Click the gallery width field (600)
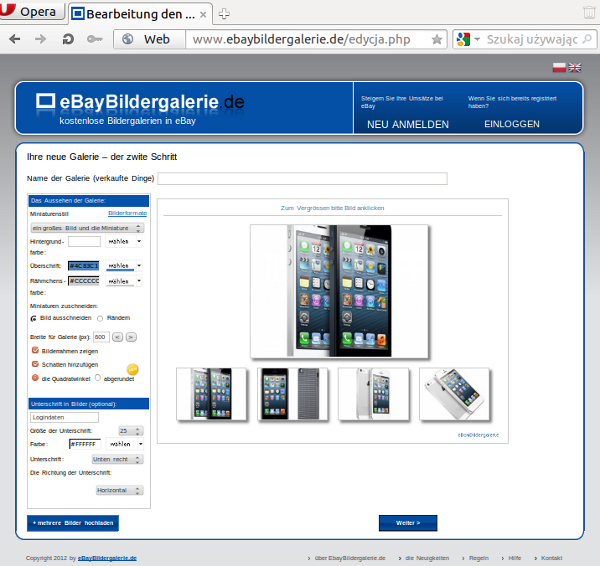Image resolution: width=600 pixels, height=566 pixels. coord(101,337)
